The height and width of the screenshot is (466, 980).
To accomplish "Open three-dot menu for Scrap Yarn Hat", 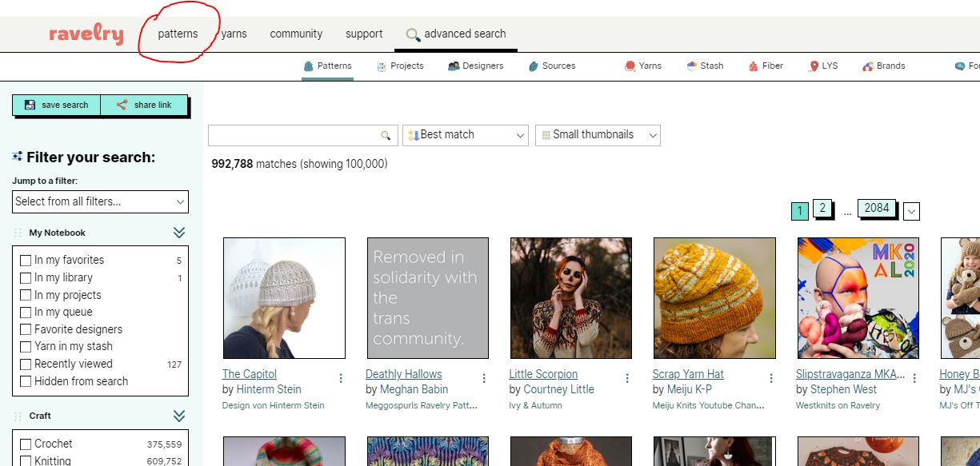I will (771, 379).
